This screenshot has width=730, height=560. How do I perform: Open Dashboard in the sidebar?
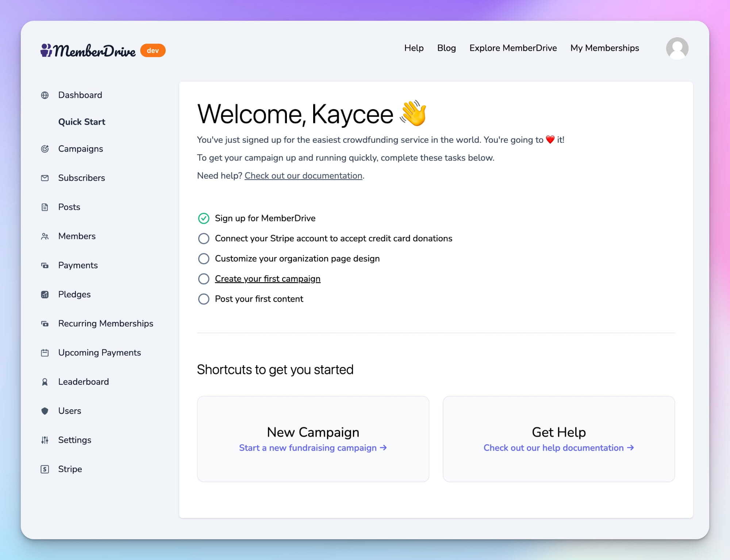[x=80, y=95]
